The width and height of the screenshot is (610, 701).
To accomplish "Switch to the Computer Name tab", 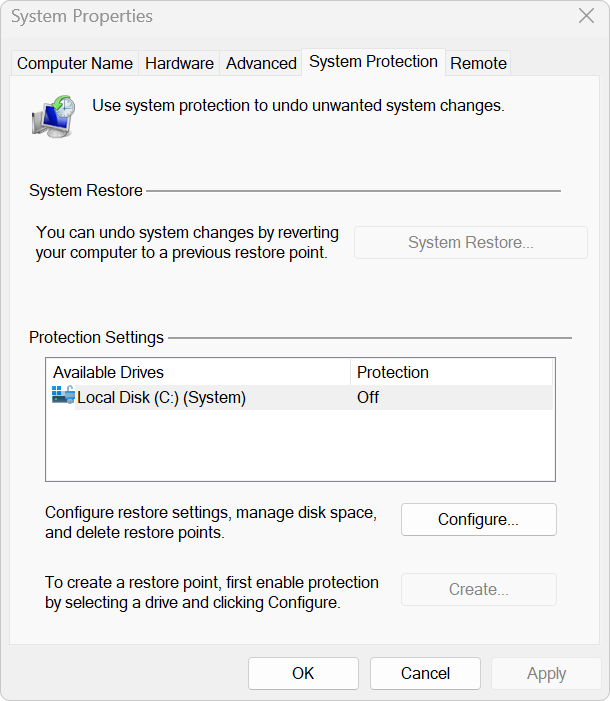I will tap(75, 63).
